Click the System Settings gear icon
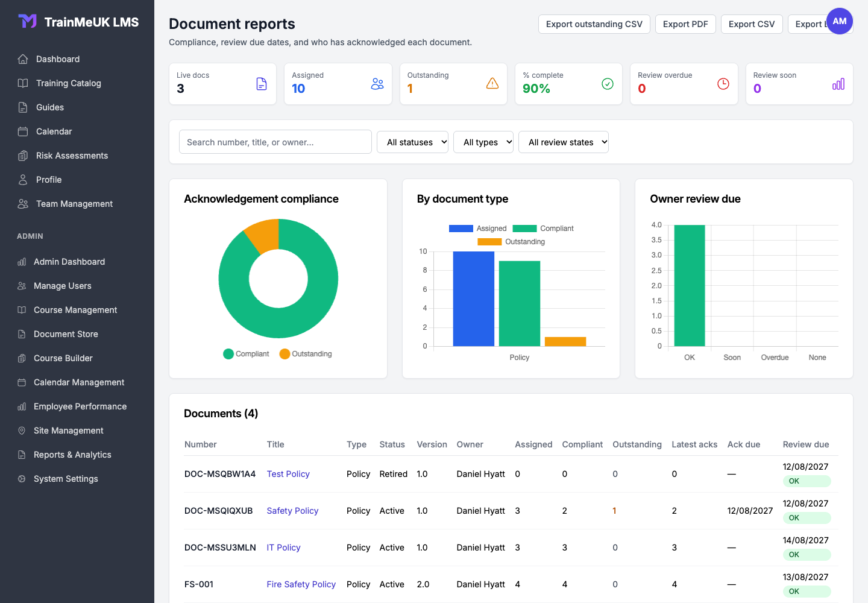This screenshot has width=868, height=603. tap(22, 479)
